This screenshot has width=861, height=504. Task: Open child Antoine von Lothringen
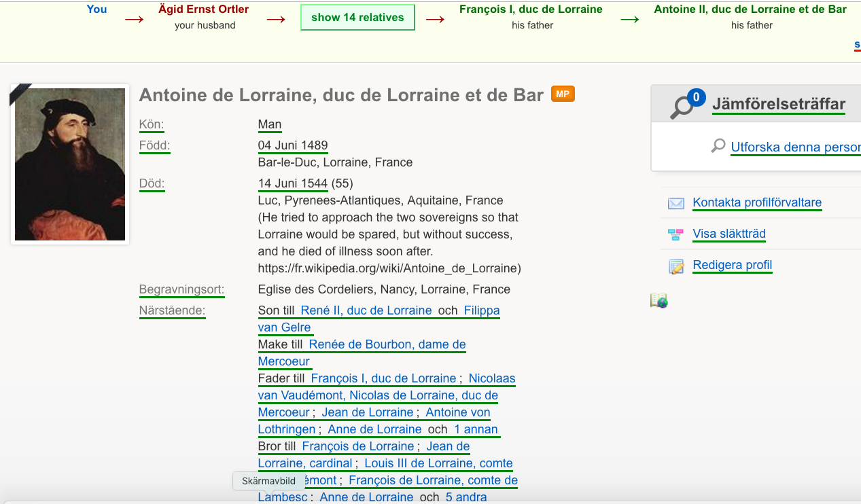pyautogui.click(x=458, y=412)
